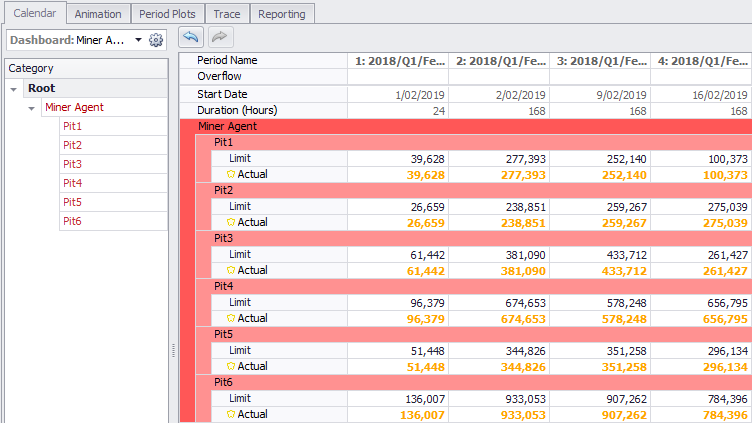Open dashboard settings gear icon
This screenshot has width=752, height=423.
(x=156, y=40)
